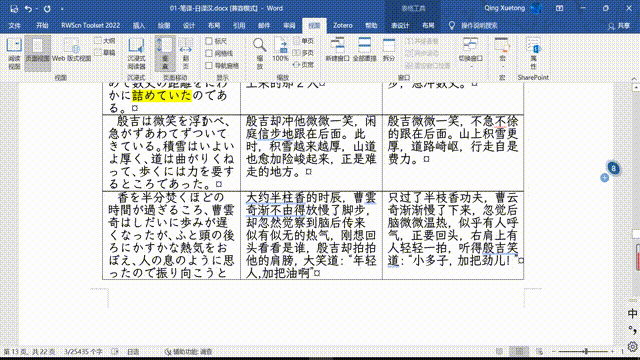
Task: Select Multiple Pages (多页) zoom
Action: (304, 53)
